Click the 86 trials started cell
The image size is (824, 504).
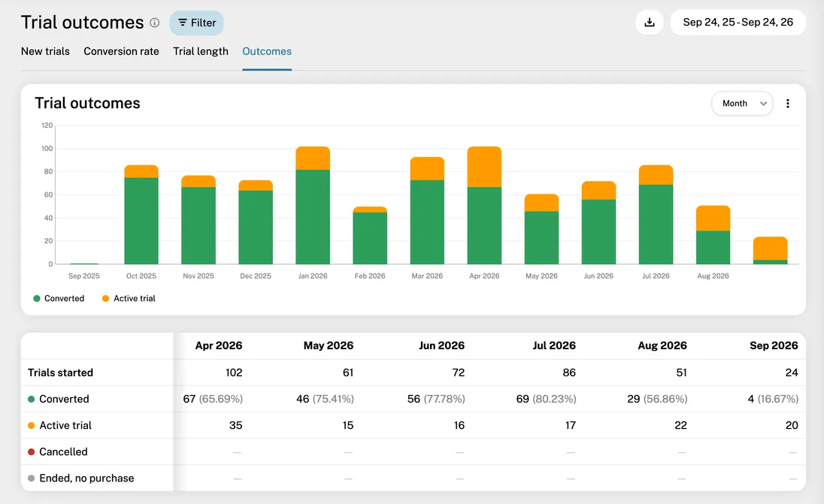569,373
